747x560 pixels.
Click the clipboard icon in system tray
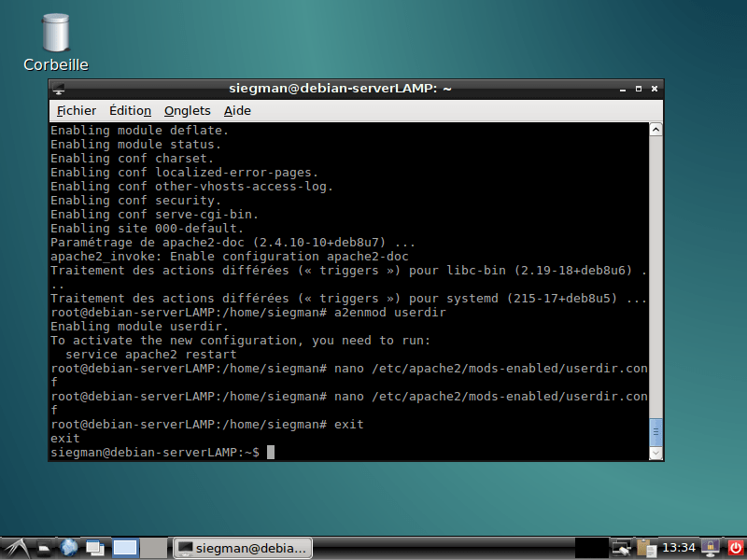tap(645, 548)
